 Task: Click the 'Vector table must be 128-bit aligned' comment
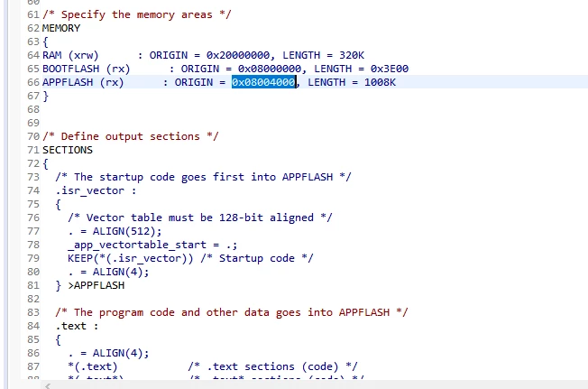(200, 218)
